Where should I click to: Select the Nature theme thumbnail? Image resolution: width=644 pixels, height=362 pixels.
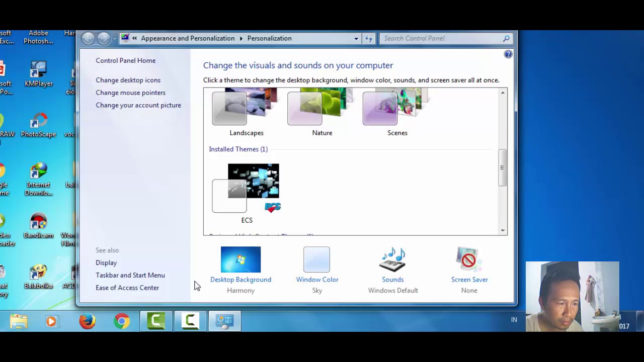321,107
